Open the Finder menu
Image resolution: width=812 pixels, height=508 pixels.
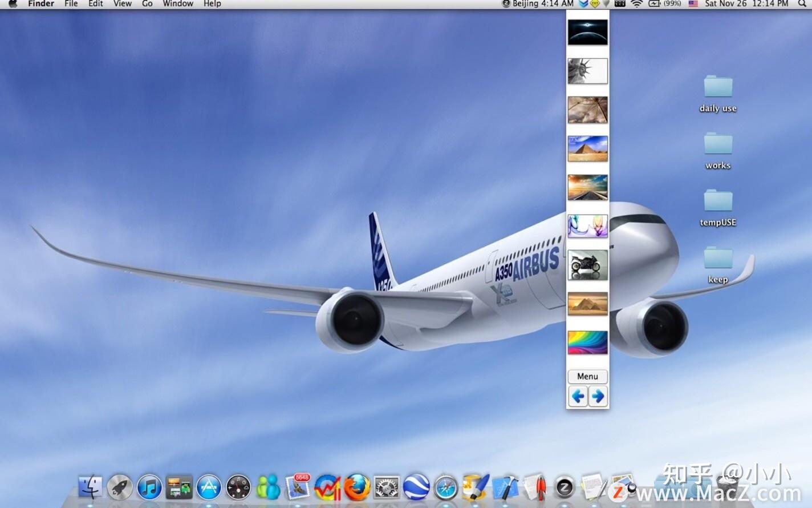coord(41,3)
